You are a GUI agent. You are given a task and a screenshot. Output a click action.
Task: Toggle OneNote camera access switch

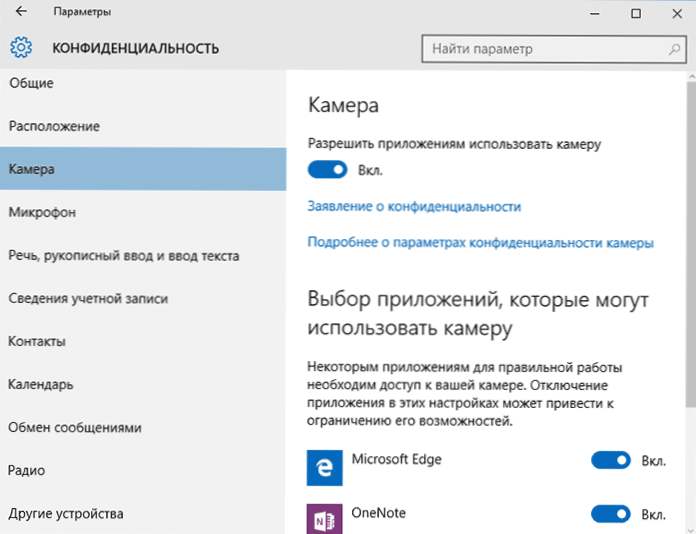pyautogui.click(x=611, y=514)
